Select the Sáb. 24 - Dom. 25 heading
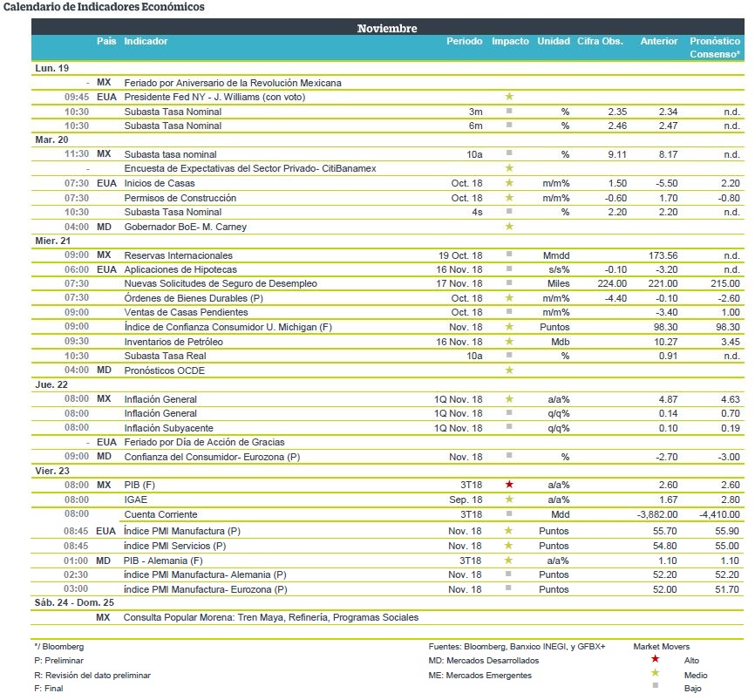The width and height of the screenshot is (755, 700). (74, 602)
